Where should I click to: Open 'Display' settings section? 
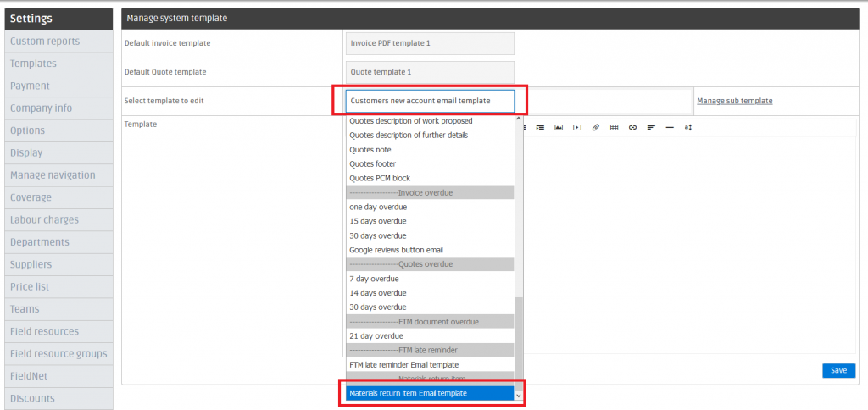point(58,152)
